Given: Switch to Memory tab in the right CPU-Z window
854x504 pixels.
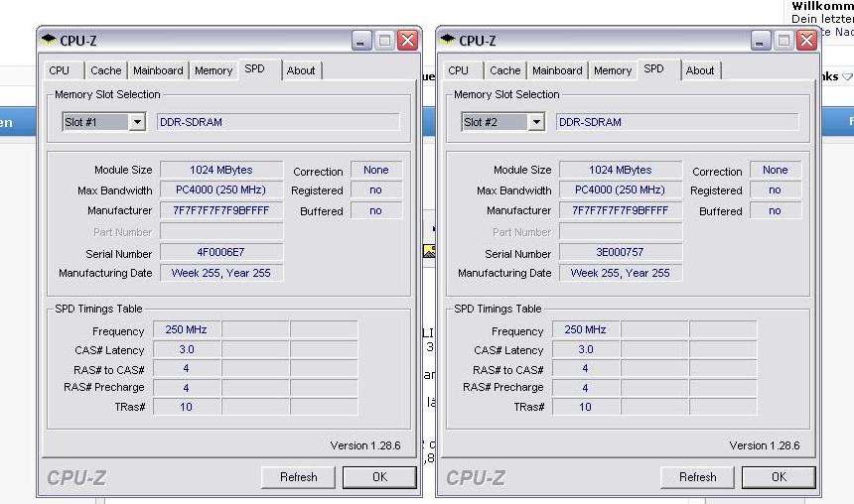Looking at the screenshot, I should point(613,70).
